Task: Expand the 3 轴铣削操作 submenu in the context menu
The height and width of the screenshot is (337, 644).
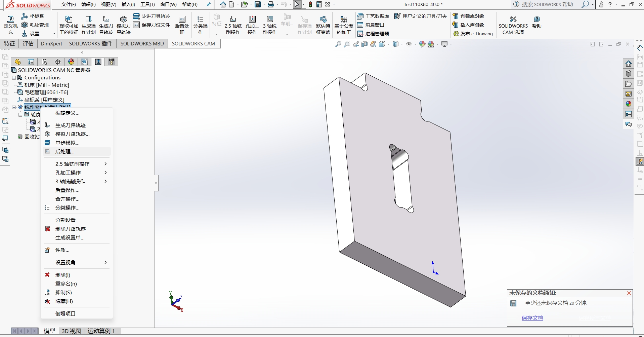Action: tap(105, 181)
